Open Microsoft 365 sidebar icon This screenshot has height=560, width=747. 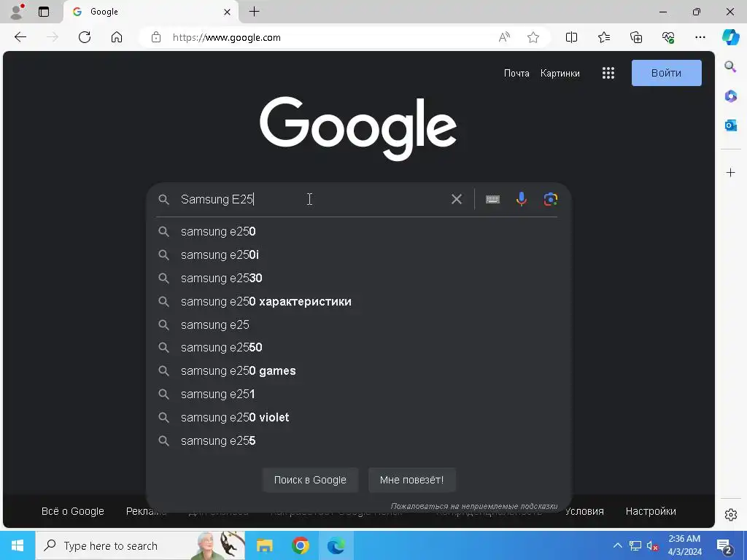point(730,96)
